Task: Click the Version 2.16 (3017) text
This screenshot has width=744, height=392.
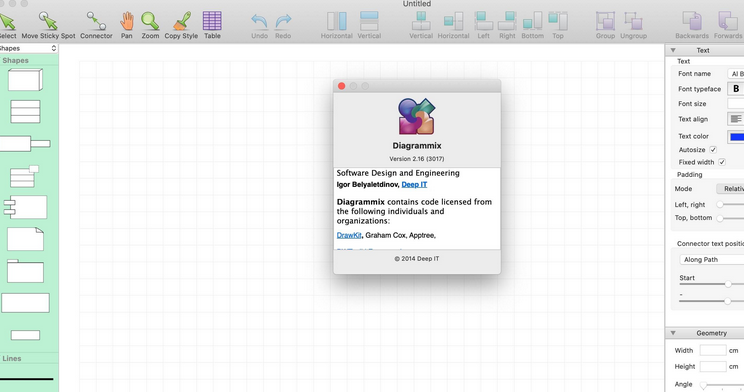Action: tap(417, 159)
